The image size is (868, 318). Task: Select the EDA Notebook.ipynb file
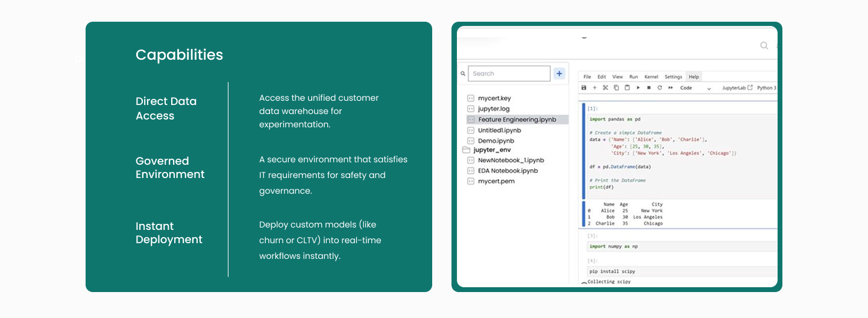tap(508, 171)
